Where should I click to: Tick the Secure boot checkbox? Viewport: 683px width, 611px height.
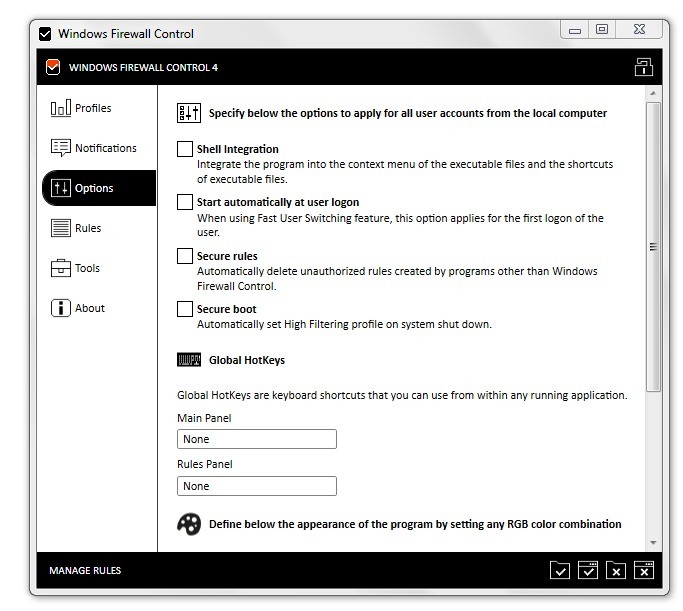click(185, 309)
